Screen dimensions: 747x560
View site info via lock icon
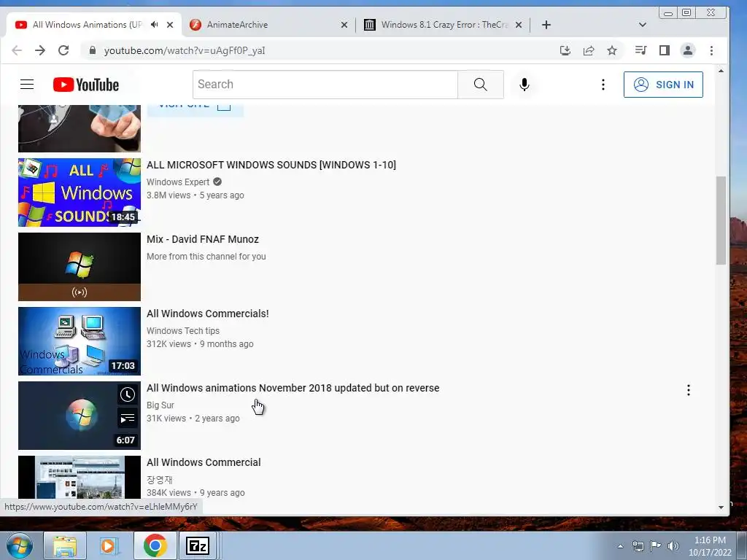point(93,50)
